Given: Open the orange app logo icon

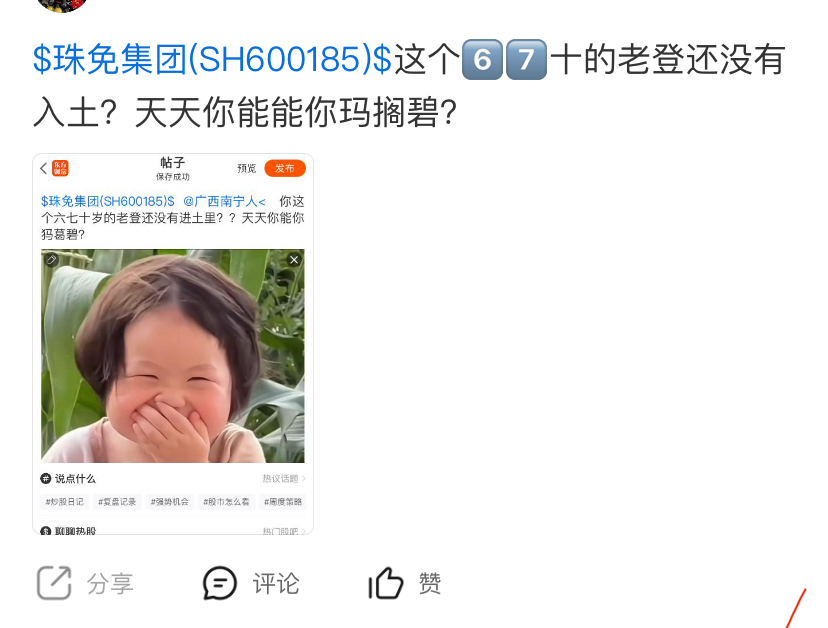Looking at the screenshot, I should point(60,168).
